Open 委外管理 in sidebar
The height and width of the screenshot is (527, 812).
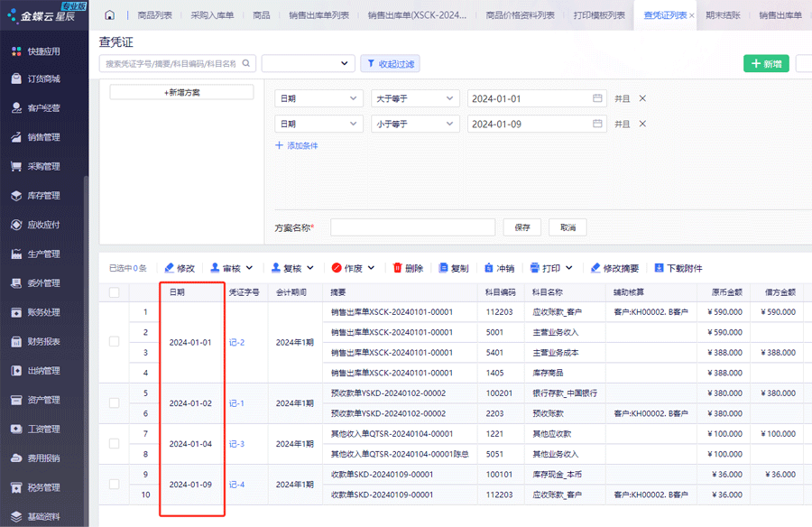tap(36, 283)
